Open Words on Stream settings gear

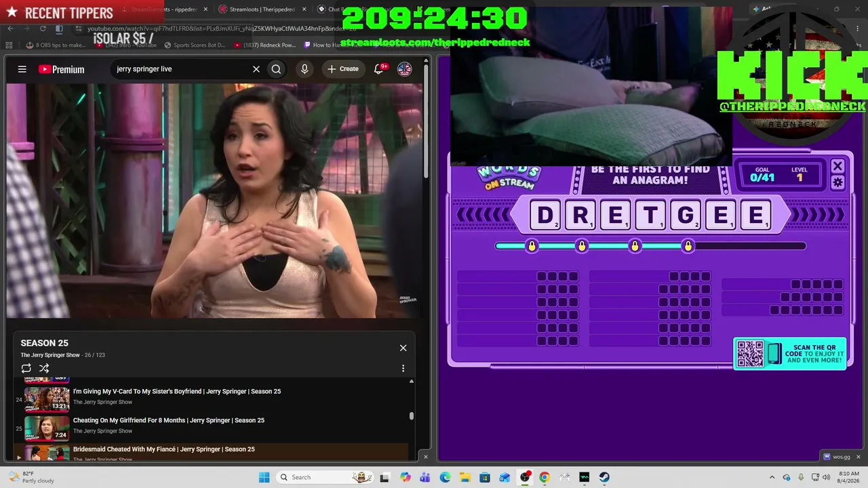click(837, 182)
